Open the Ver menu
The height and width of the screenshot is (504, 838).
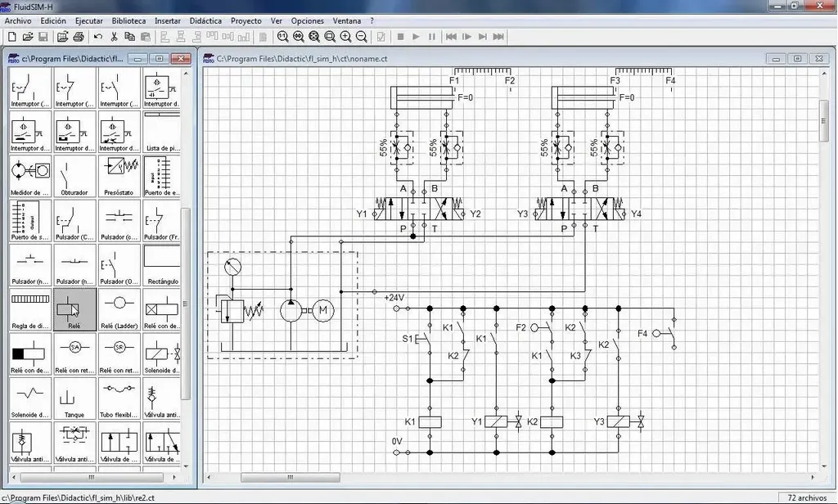(x=277, y=20)
